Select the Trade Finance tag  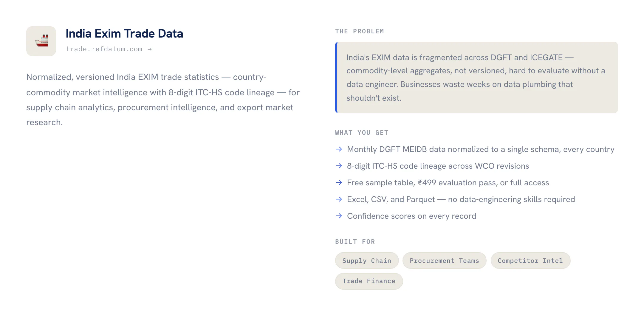pos(369,281)
